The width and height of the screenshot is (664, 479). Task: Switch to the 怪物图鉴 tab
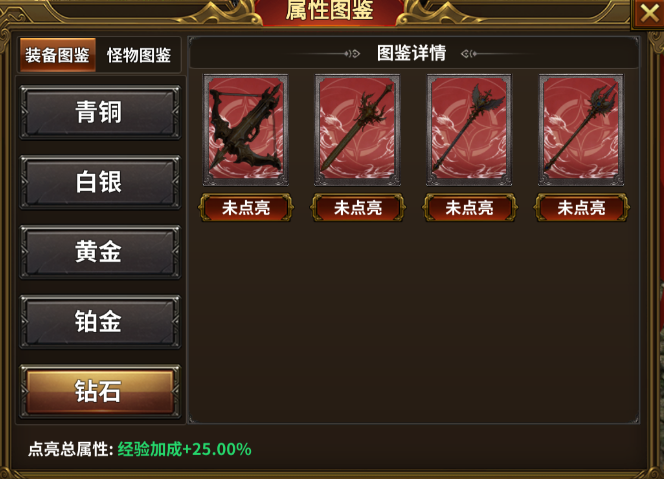coord(139,55)
